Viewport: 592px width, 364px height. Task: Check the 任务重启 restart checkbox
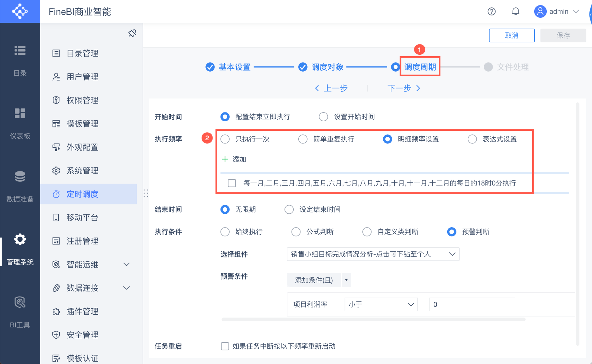pyautogui.click(x=225, y=346)
